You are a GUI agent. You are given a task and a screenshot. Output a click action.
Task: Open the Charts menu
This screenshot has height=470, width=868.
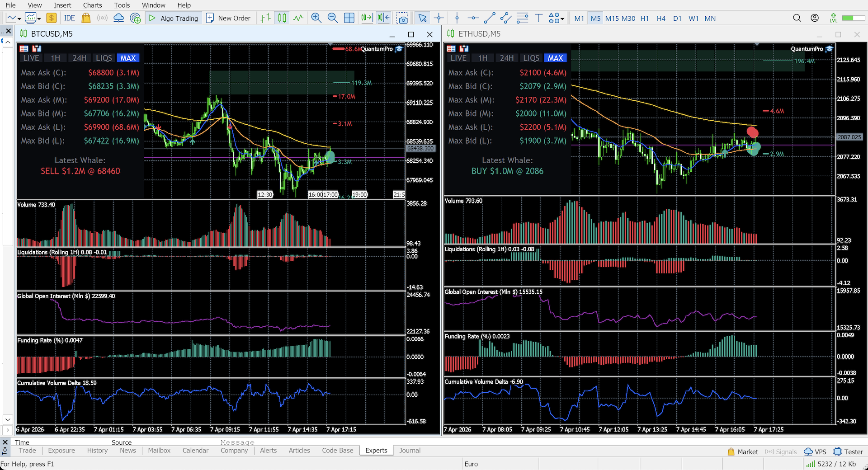92,5
